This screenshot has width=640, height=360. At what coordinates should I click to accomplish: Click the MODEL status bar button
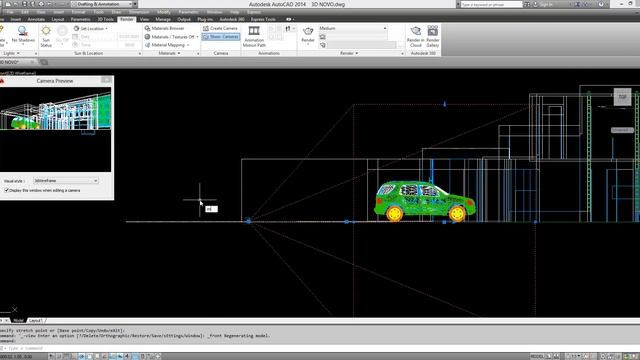pyautogui.click(x=537, y=356)
